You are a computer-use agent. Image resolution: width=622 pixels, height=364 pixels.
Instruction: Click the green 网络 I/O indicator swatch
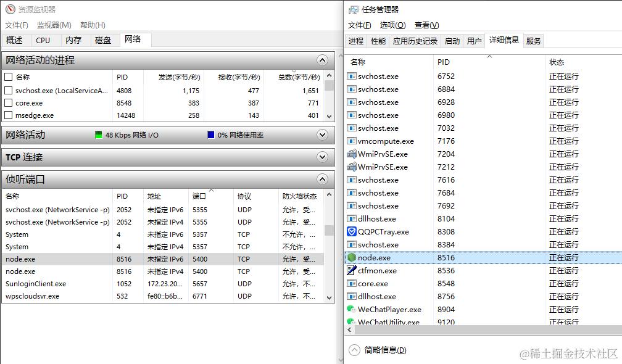(97, 134)
